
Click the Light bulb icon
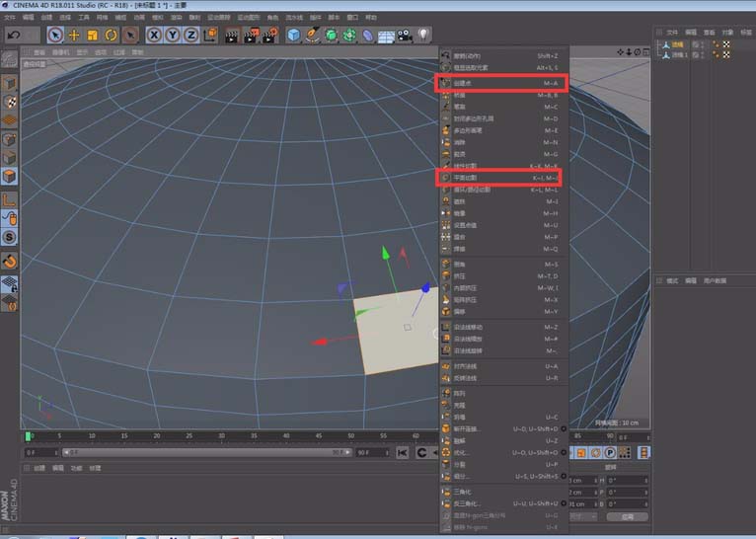click(x=422, y=35)
